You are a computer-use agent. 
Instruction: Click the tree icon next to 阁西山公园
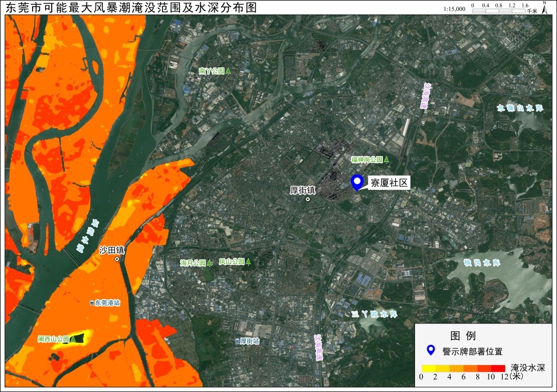73,339
